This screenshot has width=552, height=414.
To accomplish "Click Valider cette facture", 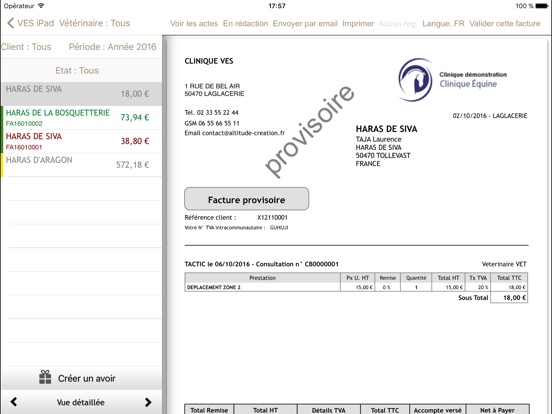I will [x=504, y=24].
